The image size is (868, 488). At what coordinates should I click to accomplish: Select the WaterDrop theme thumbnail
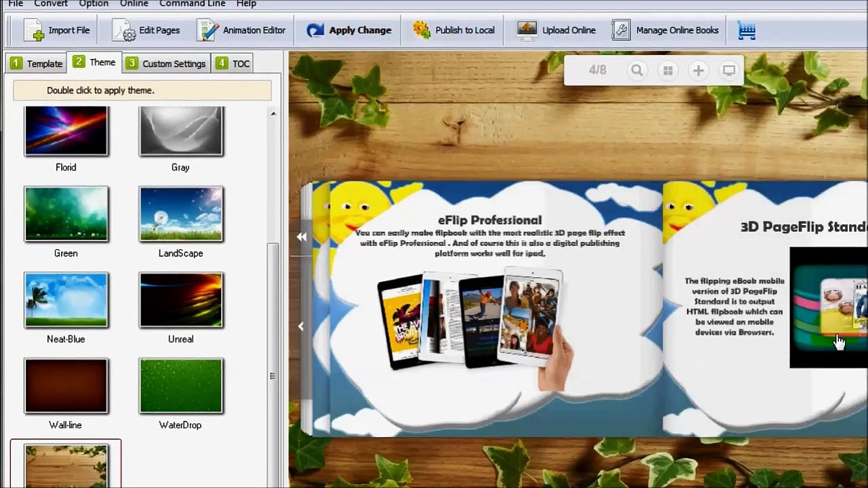181,386
